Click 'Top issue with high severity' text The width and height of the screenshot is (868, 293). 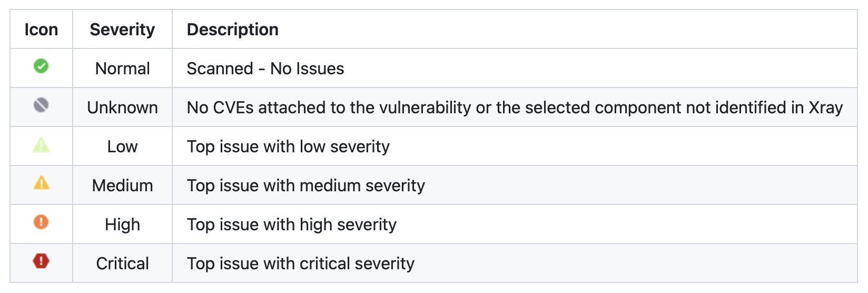pos(291,224)
